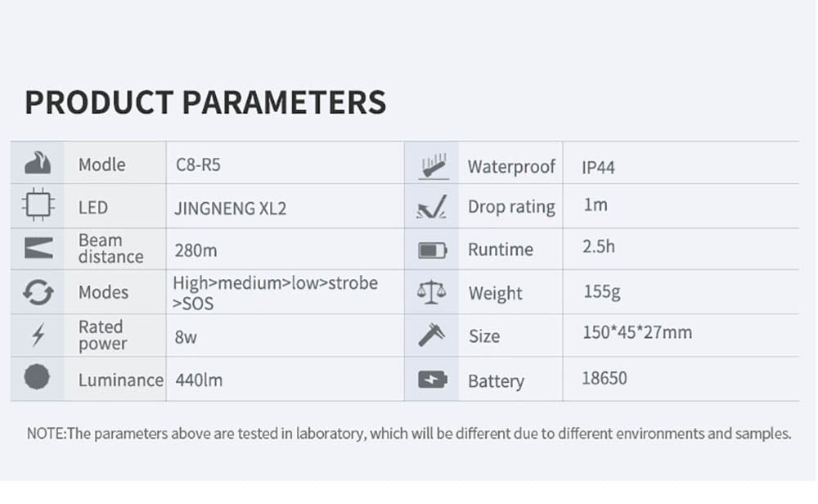
Task: Click the 150*45*27mm size value
Action: (x=637, y=332)
